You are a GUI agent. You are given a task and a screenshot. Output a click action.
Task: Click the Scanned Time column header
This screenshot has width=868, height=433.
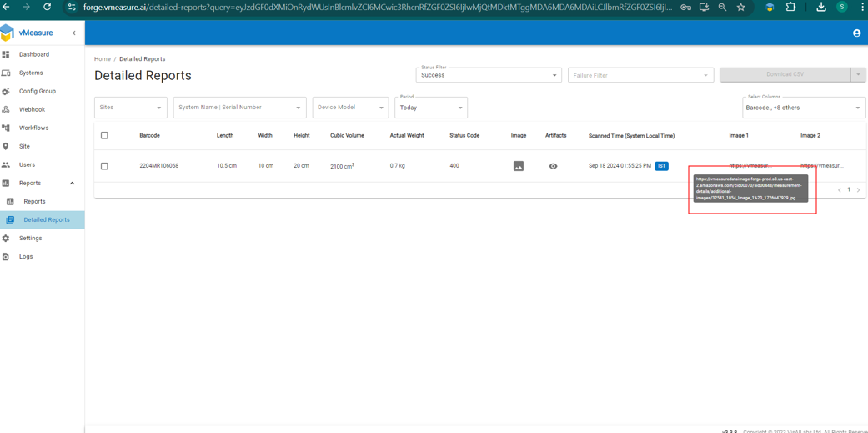[632, 135]
